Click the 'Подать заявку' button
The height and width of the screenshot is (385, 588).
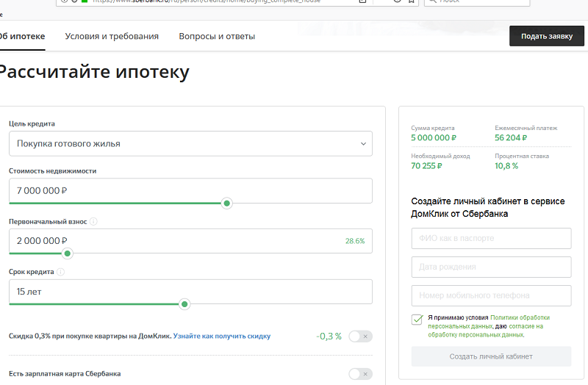[x=546, y=36]
